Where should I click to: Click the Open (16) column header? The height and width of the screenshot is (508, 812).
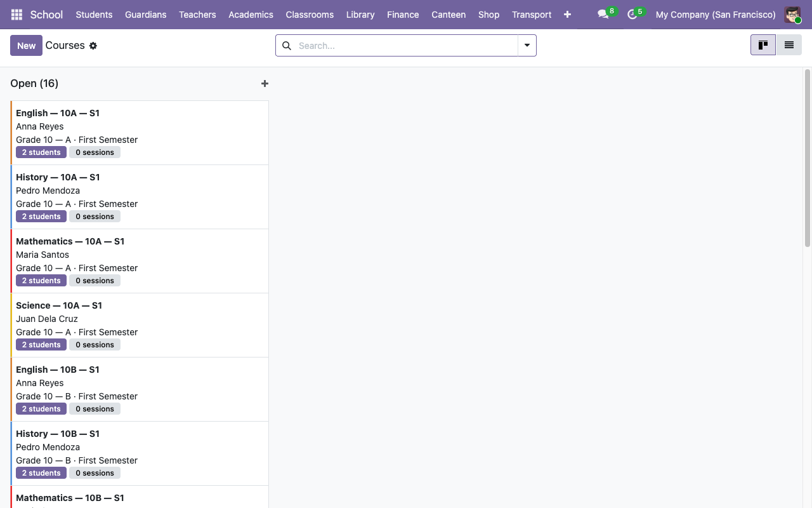point(34,83)
